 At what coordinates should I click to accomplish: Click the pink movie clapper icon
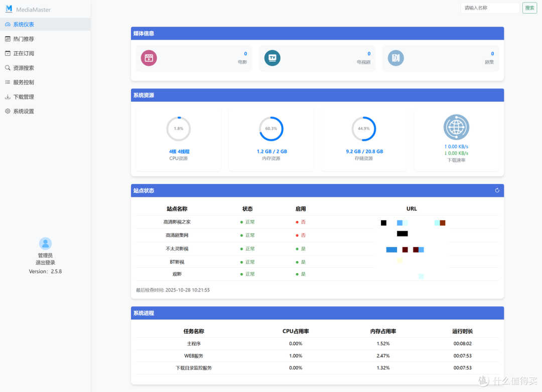pyautogui.click(x=149, y=58)
